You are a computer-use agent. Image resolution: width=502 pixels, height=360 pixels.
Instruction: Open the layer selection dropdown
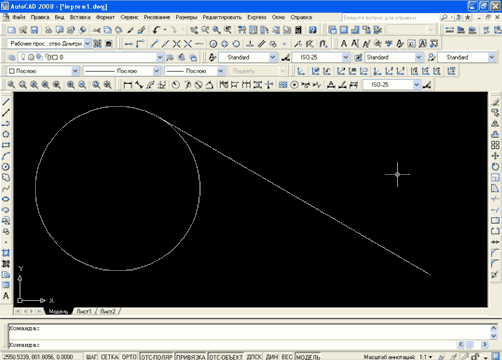(x=90, y=57)
